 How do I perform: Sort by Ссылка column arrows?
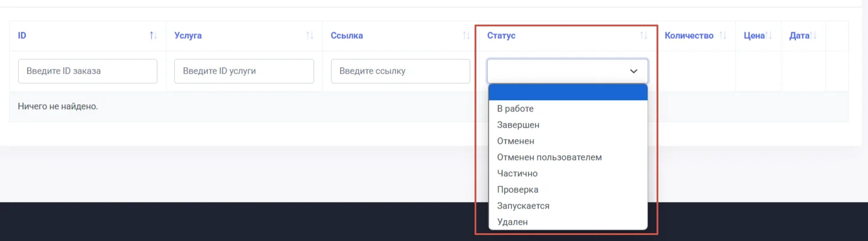pos(466,36)
